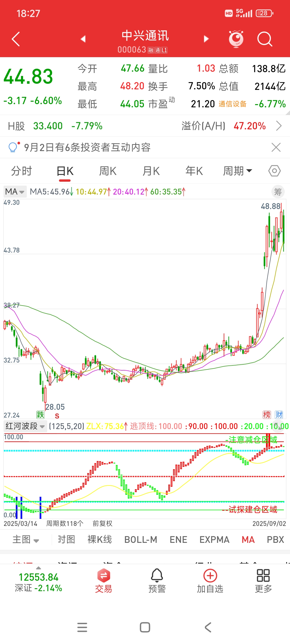
Task: Expand the 周期 period dropdown
Action: coord(237,171)
